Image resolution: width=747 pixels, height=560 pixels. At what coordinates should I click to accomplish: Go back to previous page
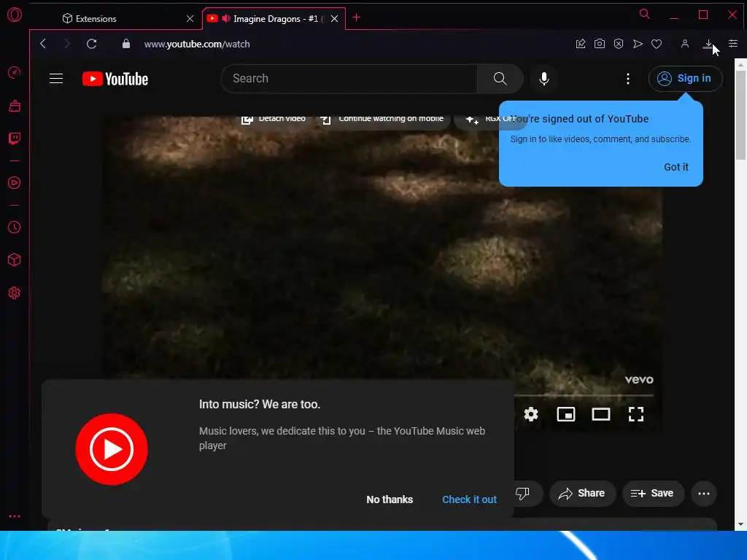tap(43, 44)
